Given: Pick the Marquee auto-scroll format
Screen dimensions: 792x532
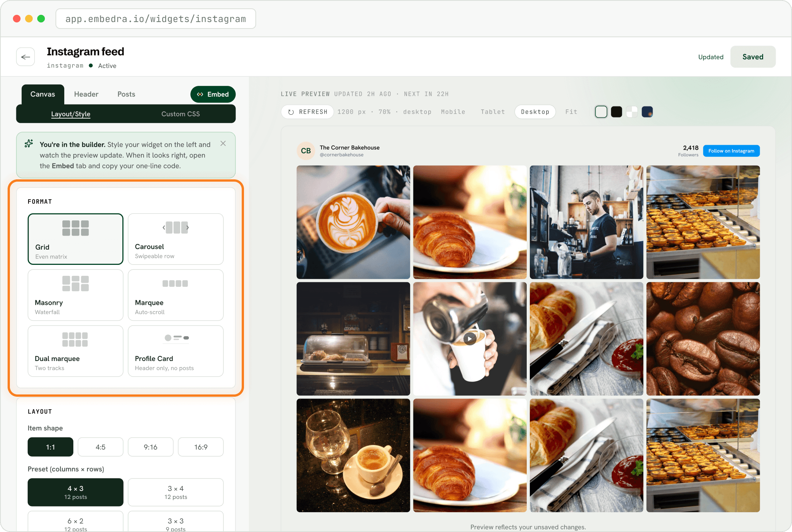Looking at the screenshot, I should [176, 295].
